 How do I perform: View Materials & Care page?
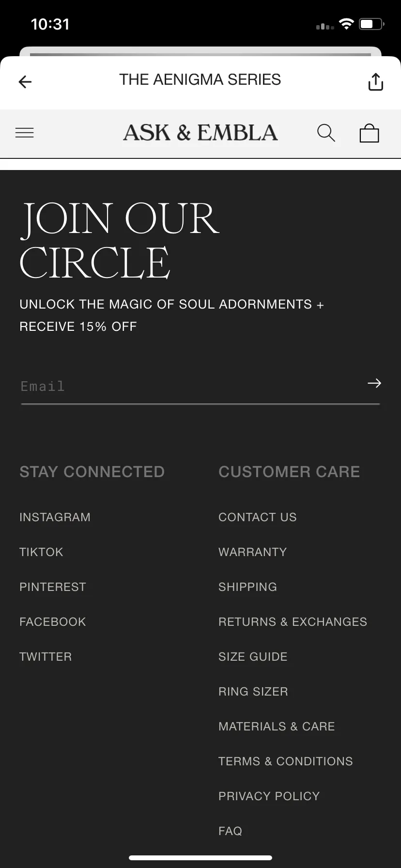pos(277,727)
